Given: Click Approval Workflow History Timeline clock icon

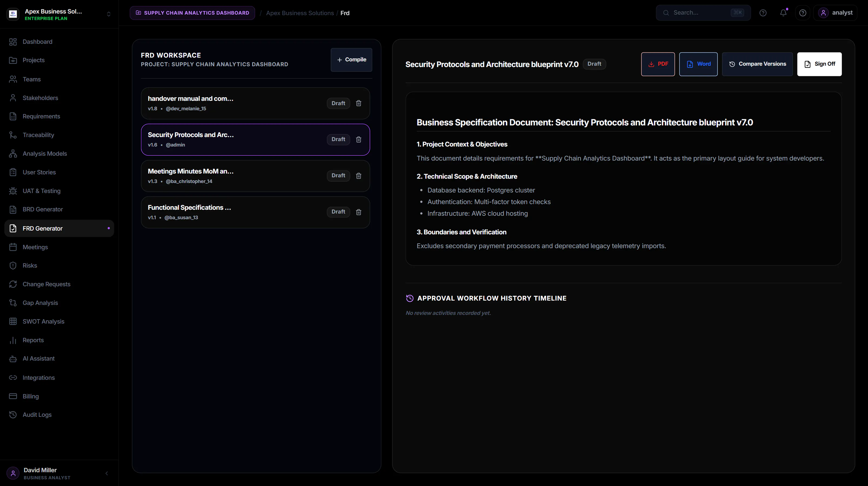Looking at the screenshot, I should [x=410, y=298].
